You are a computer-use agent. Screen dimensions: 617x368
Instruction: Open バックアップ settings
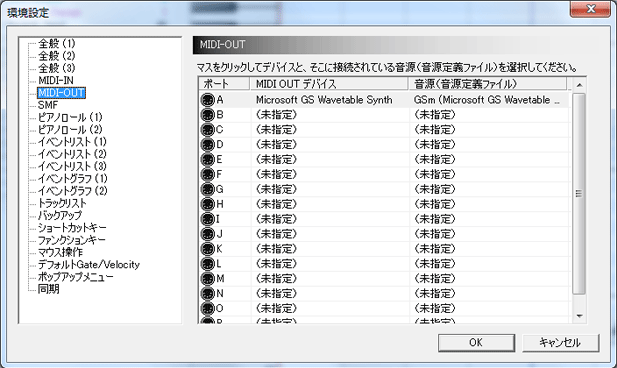tap(60, 215)
